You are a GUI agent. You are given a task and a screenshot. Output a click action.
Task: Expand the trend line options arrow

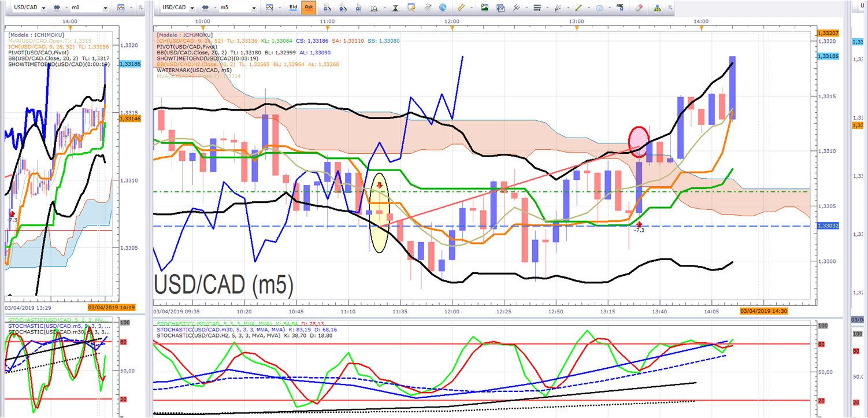click(588, 8)
